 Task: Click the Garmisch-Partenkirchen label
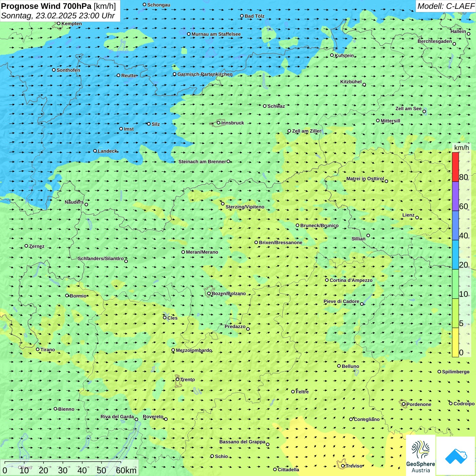point(205,74)
